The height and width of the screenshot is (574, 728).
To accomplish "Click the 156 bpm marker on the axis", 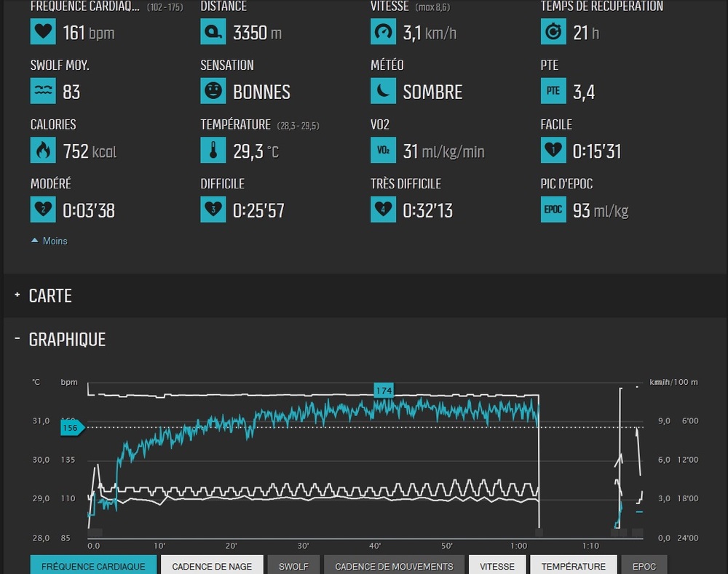I will [x=71, y=428].
